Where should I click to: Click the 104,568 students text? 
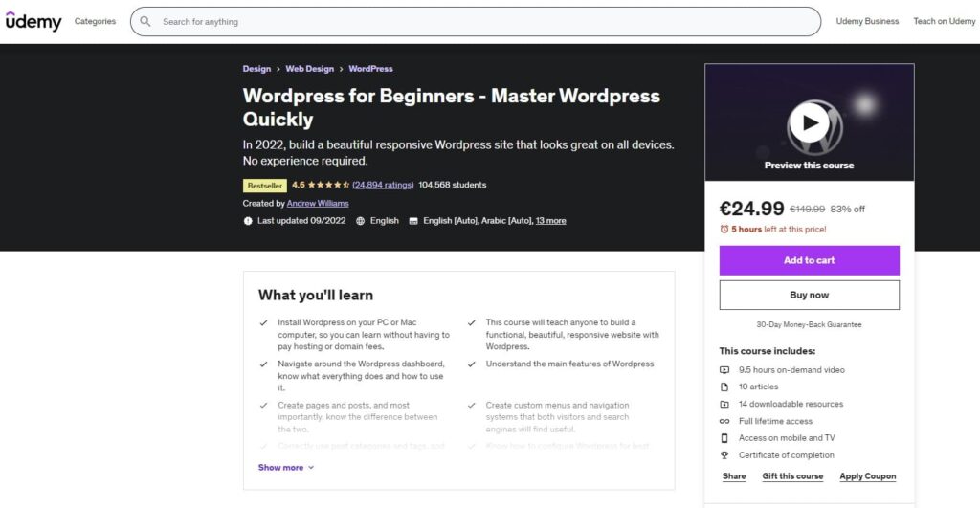(x=453, y=185)
